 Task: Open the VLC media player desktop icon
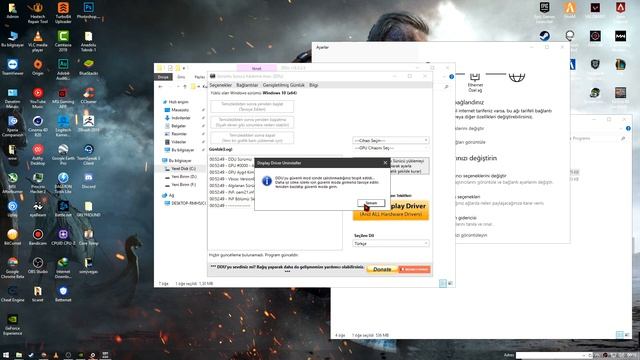[x=38, y=41]
